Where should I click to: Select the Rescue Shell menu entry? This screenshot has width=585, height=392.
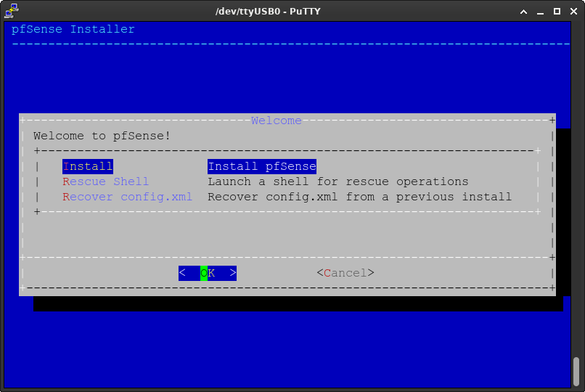click(105, 181)
